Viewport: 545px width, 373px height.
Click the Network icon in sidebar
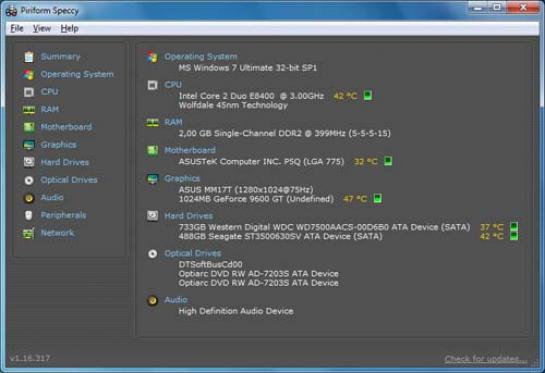tap(29, 233)
